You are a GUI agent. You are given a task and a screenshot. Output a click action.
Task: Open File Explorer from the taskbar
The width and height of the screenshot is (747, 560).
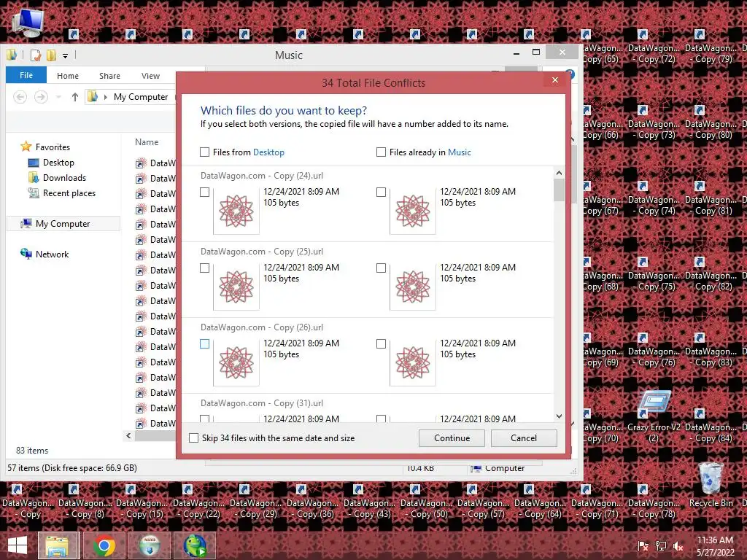[57, 545]
